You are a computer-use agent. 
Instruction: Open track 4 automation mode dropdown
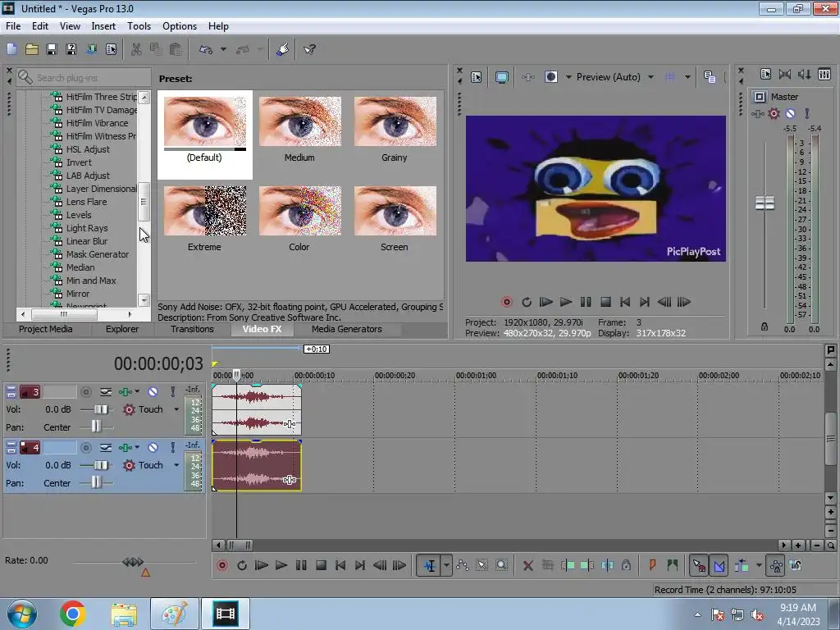(x=176, y=465)
